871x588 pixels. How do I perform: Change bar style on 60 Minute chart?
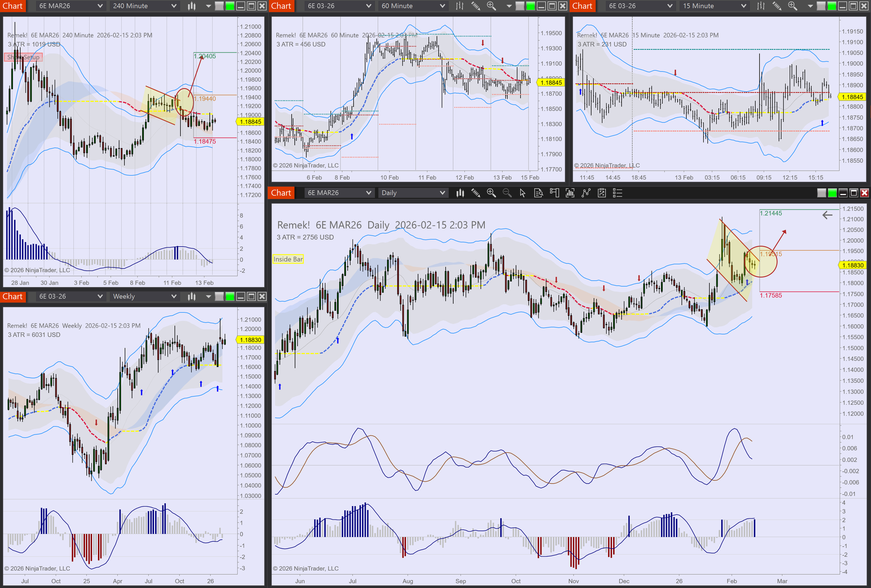pyautogui.click(x=460, y=6)
